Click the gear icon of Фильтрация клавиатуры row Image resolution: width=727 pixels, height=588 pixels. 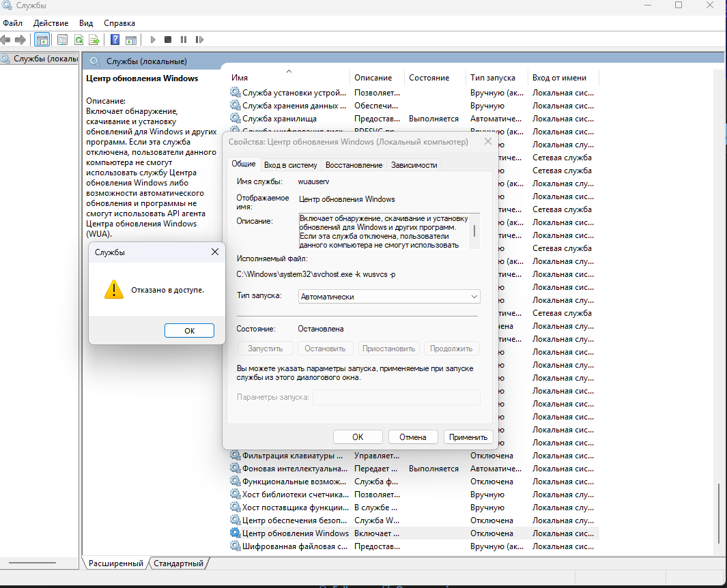pos(236,456)
